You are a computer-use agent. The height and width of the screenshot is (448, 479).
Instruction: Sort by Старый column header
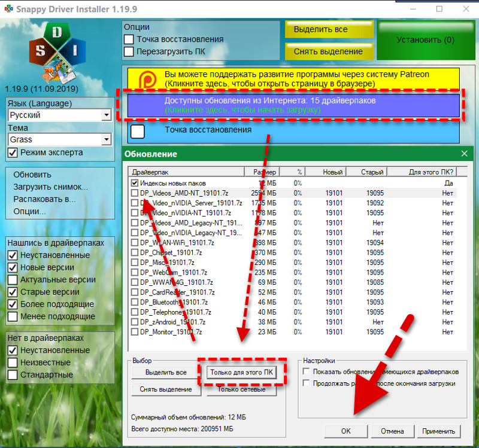(367, 172)
